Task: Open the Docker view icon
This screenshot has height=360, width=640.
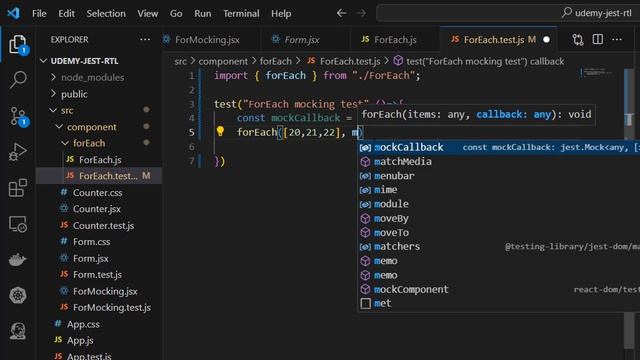Action: click(x=18, y=260)
